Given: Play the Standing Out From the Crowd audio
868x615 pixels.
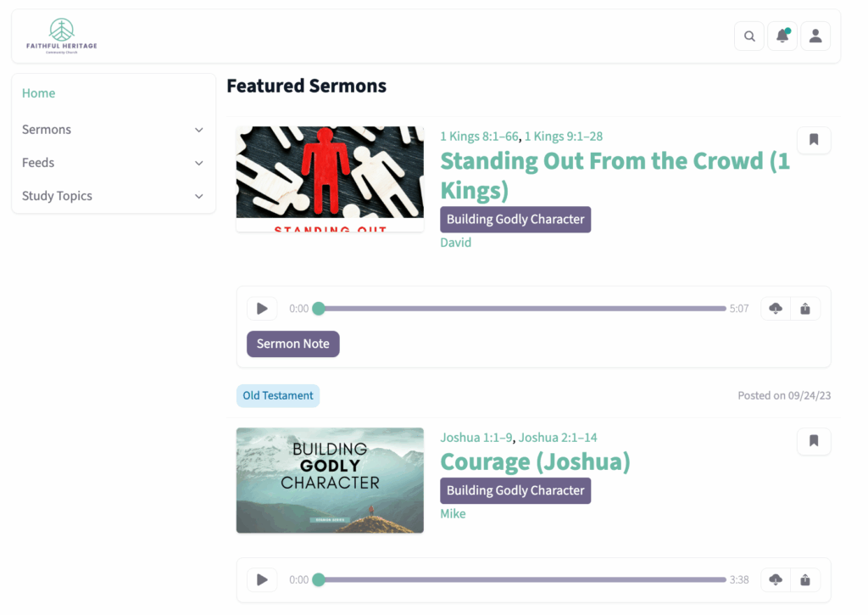Looking at the screenshot, I should click(262, 309).
